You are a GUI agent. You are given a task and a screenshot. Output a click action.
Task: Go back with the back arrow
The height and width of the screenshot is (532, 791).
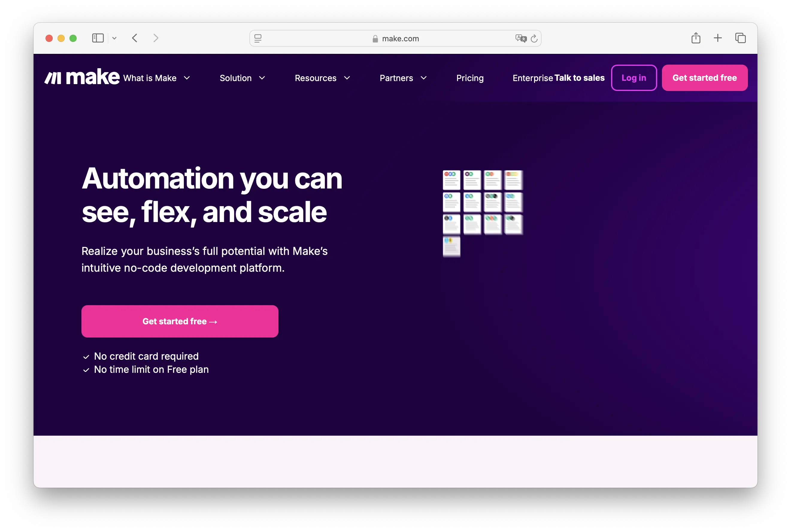point(135,38)
